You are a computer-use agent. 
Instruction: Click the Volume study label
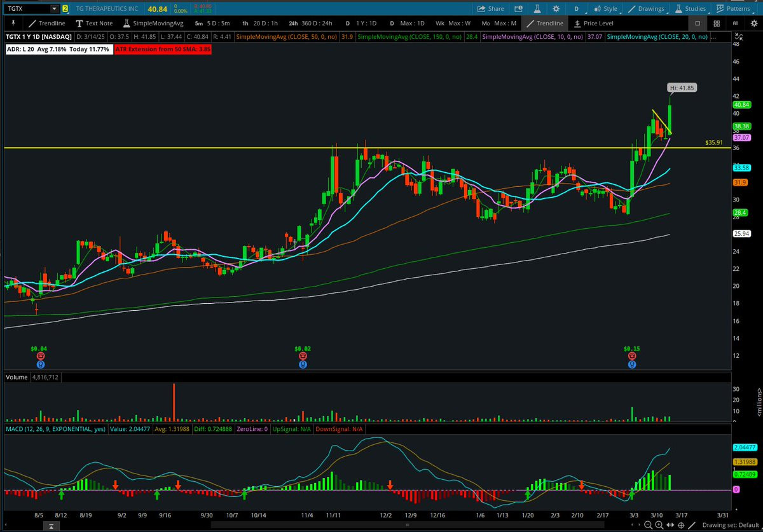17,377
